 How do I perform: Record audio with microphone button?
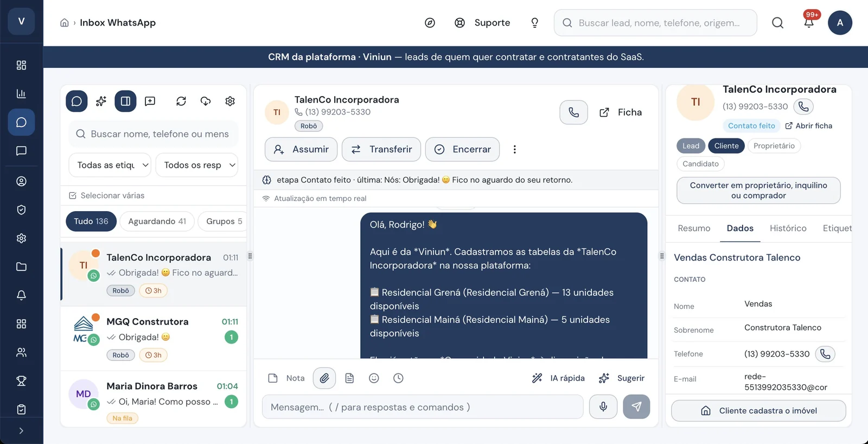[603, 407]
